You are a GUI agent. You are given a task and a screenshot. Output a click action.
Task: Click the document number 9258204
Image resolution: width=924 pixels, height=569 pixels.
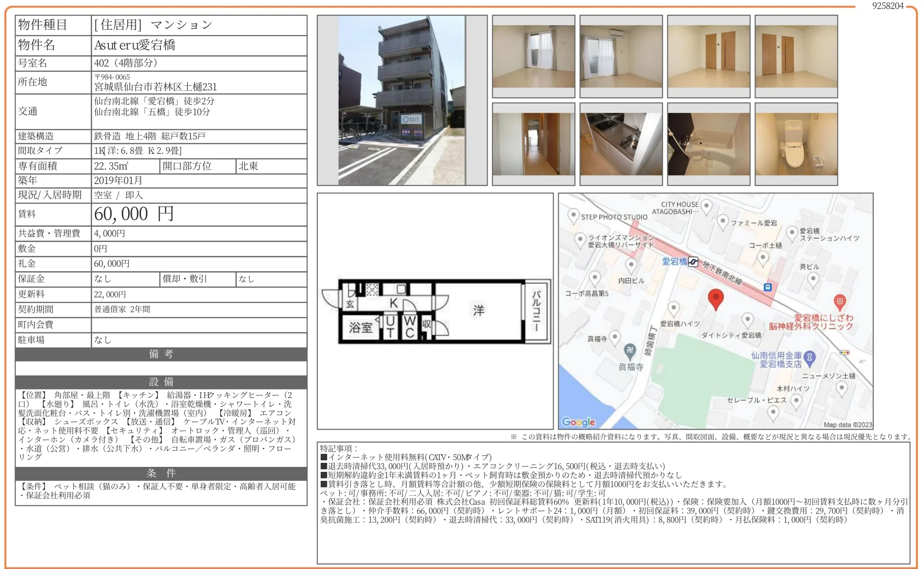[888, 6]
